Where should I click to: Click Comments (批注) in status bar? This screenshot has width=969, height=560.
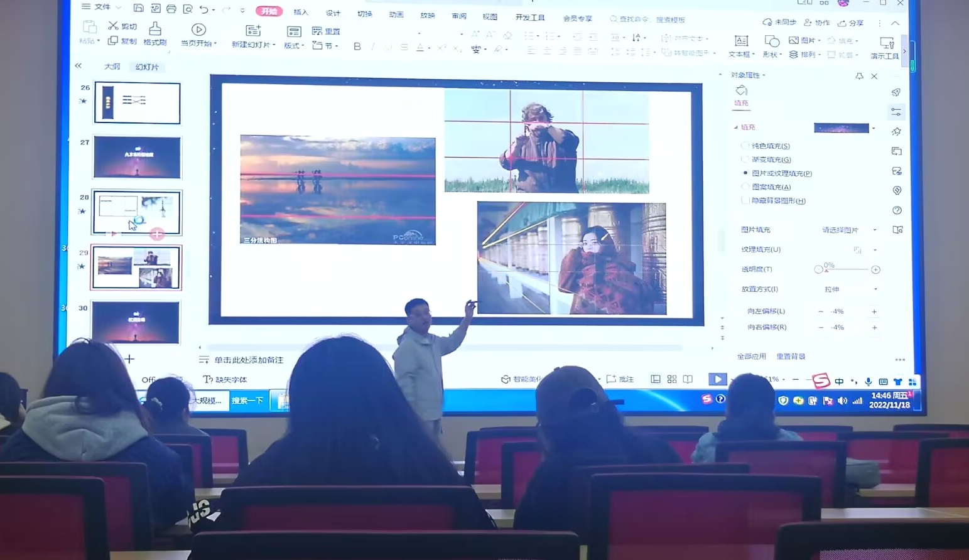(x=620, y=379)
